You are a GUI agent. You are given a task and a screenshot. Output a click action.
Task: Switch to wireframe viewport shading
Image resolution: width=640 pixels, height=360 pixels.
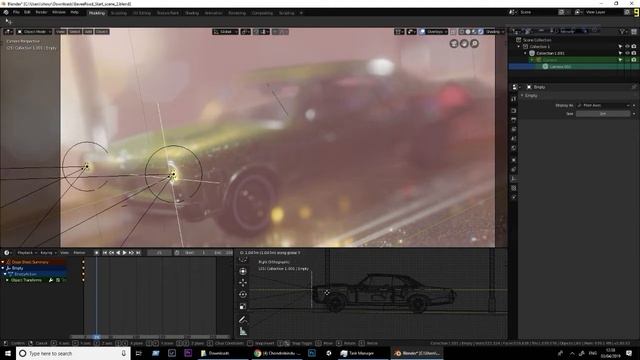[462, 31]
